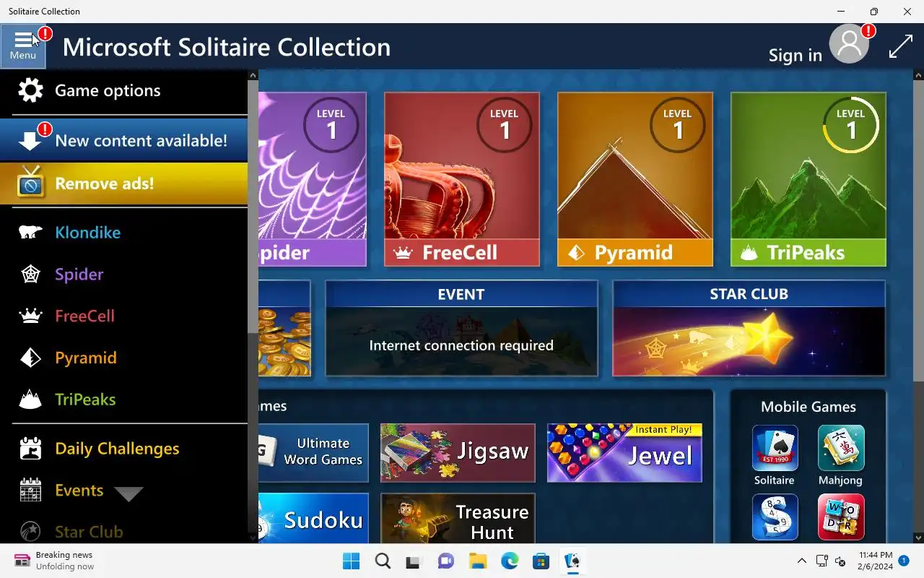Open taskbar Search icon
Image resolution: width=924 pixels, height=578 pixels.
[383, 561]
